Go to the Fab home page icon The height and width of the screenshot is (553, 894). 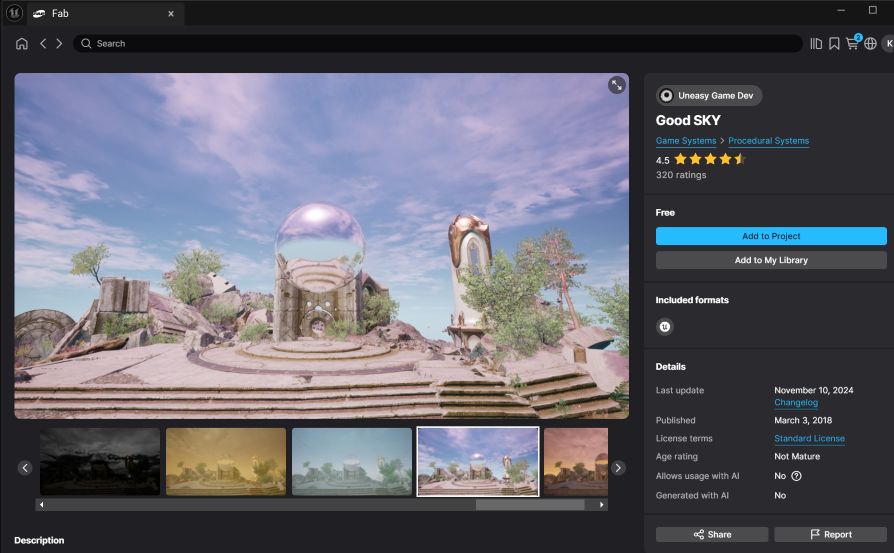22,44
